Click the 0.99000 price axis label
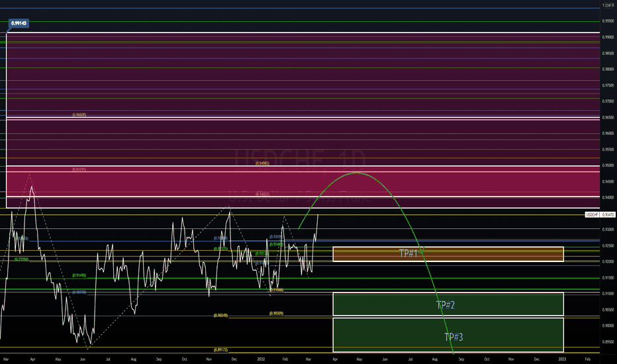The height and width of the screenshot is (364, 617). click(x=608, y=37)
